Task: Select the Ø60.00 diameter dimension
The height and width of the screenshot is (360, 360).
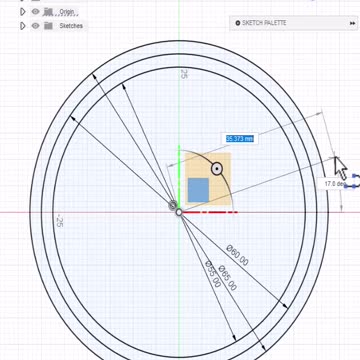Action: pos(237,255)
